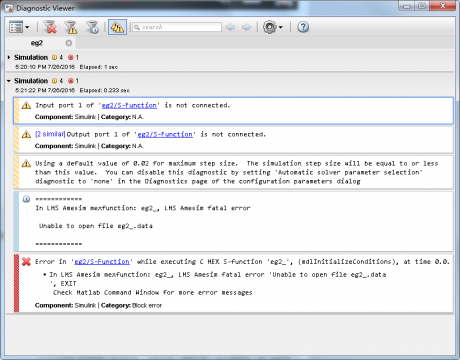The height and width of the screenshot is (360, 460).
Task: Go to next search result arrow
Action: pos(246,27)
